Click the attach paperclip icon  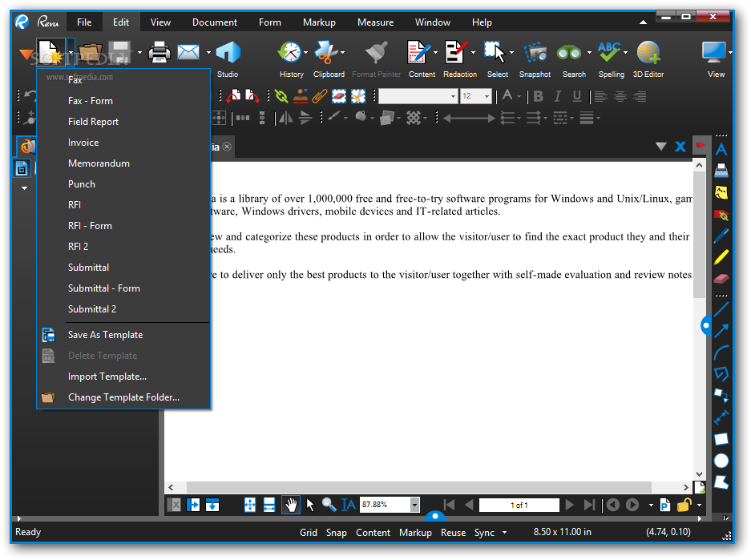[x=319, y=96]
